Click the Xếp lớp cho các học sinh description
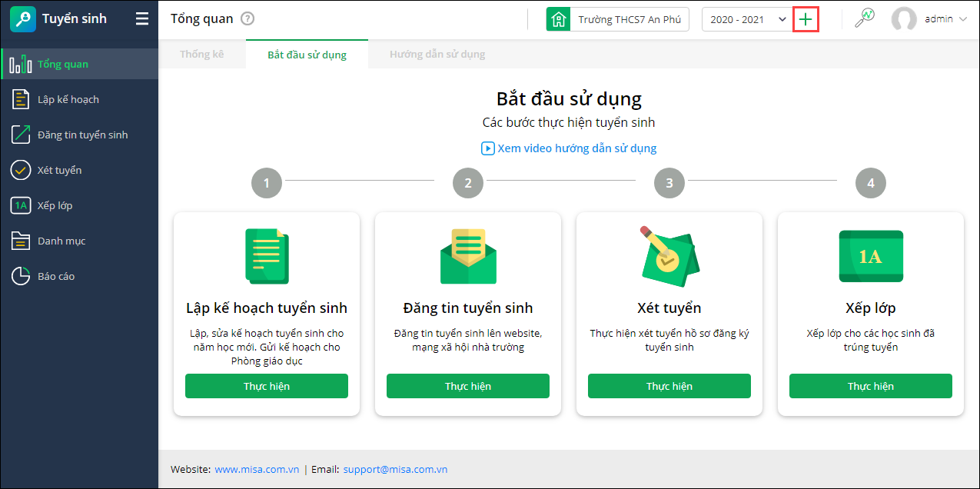980x489 pixels. (x=871, y=341)
